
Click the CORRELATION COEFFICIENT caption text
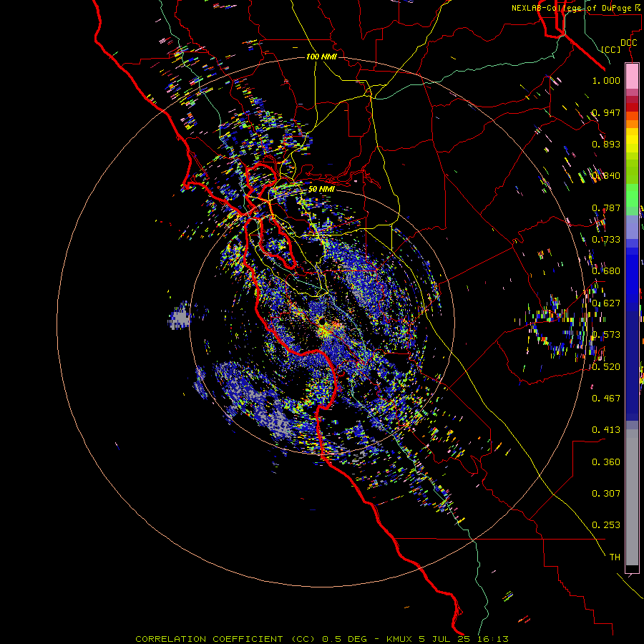(209, 639)
